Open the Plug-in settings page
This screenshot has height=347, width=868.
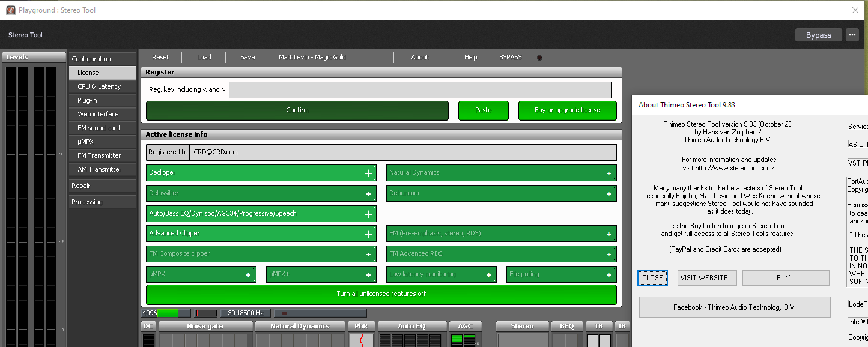tap(103, 100)
